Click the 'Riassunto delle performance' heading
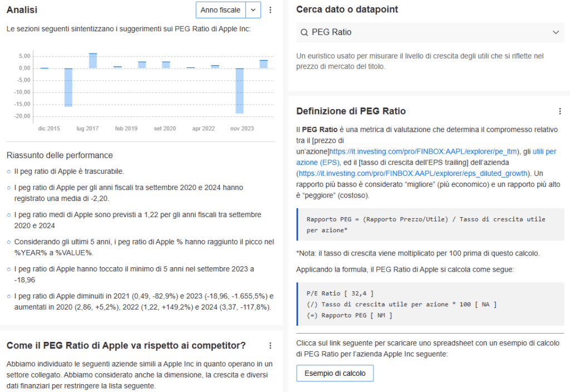The height and width of the screenshot is (392, 570). pyautogui.click(x=60, y=155)
